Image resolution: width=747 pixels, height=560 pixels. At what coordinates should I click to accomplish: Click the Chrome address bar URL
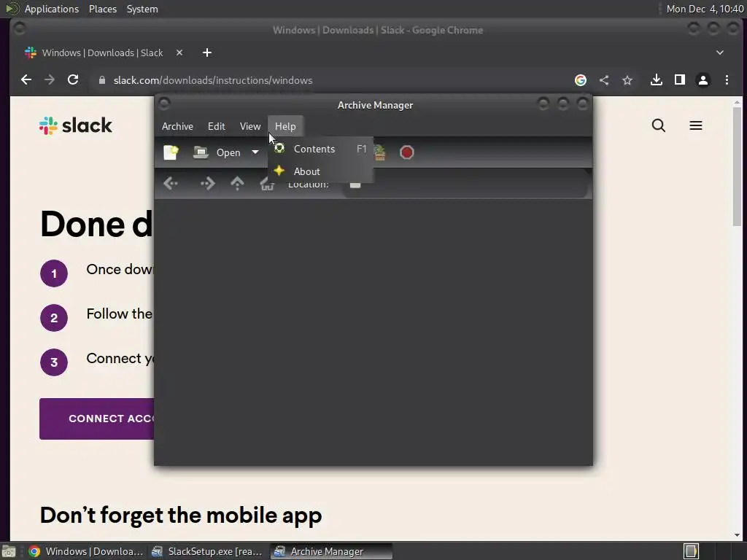[212, 80]
